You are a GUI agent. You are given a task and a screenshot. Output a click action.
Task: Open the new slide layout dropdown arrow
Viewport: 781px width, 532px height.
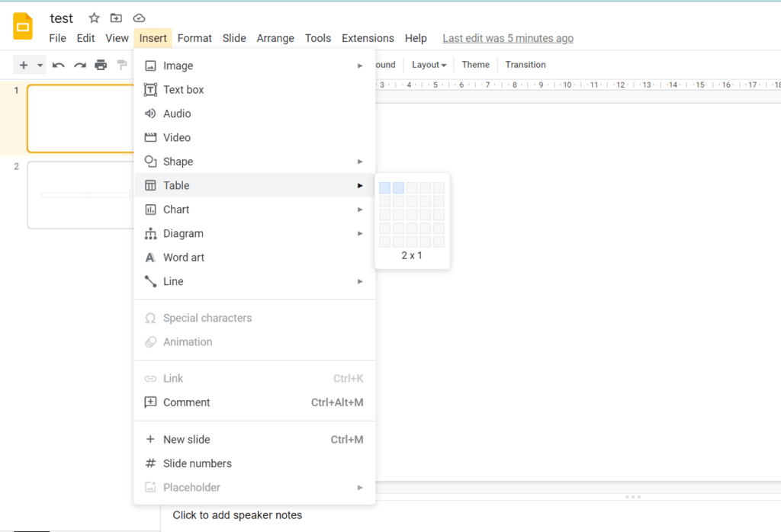click(x=40, y=65)
